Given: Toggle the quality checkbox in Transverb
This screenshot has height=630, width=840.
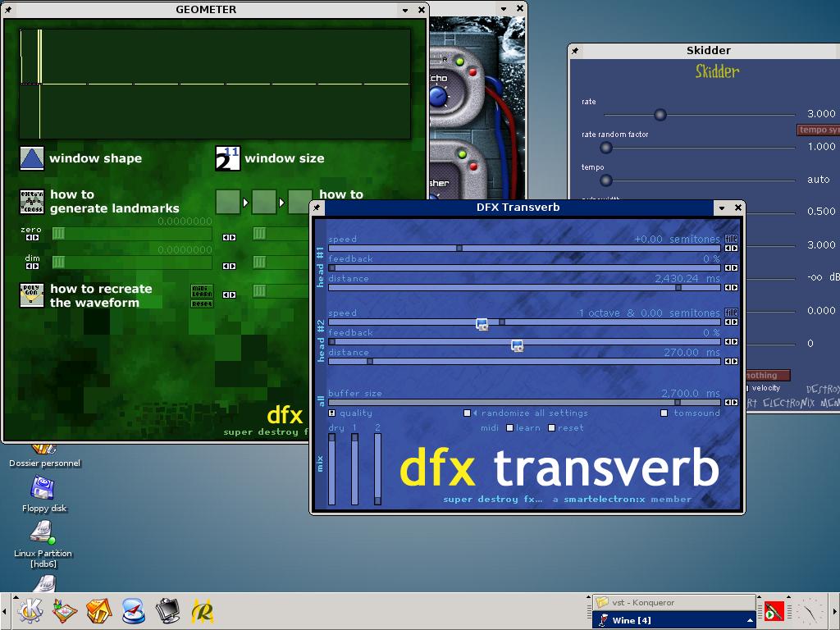Looking at the screenshot, I should coord(332,413).
